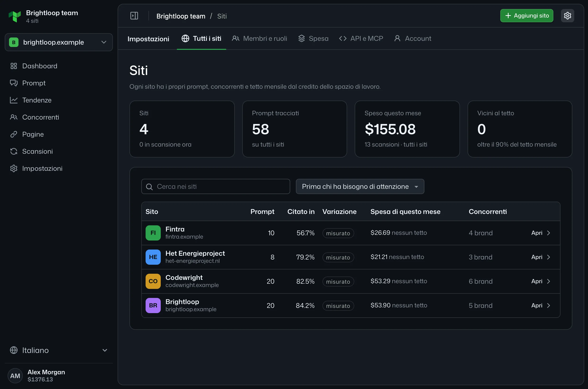
Task: Click the 'Citato in' column header
Action: pyautogui.click(x=301, y=212)
